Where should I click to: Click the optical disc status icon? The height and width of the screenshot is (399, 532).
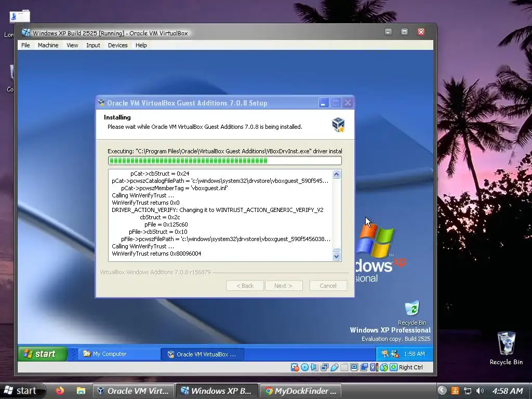[x=304, y=367]
